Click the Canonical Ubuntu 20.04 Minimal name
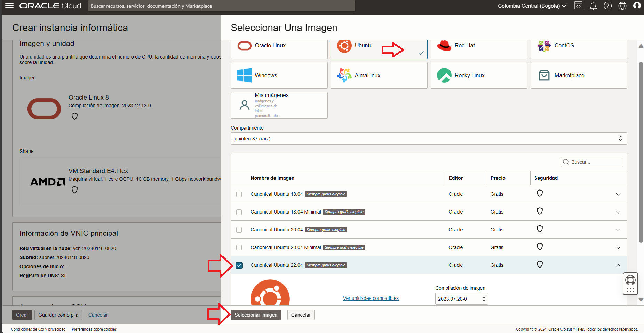 286,247
